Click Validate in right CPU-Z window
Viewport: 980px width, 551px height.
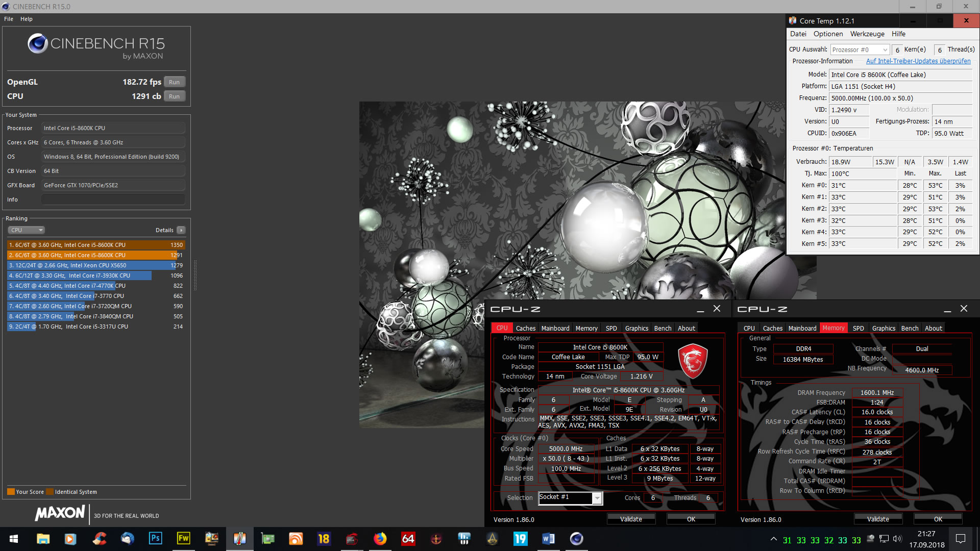coord(878,519)
